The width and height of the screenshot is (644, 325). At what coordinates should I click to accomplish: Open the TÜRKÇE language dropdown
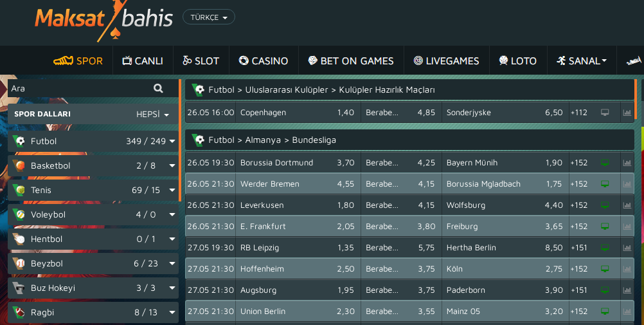tap(209, 17)
